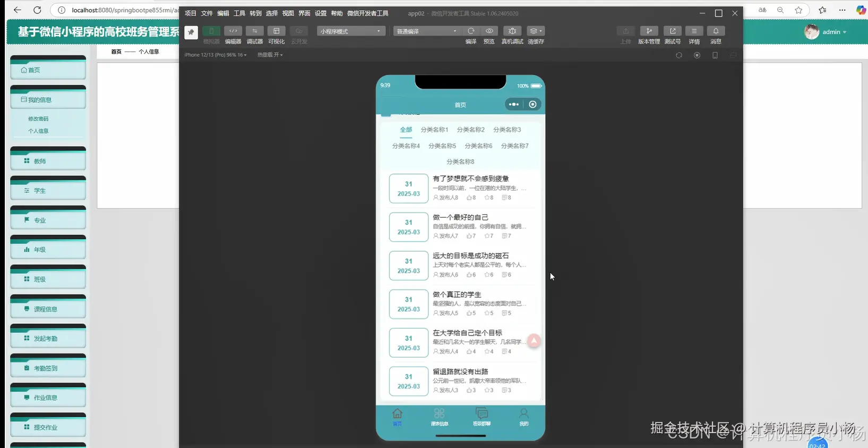Open the article 做个真正的学生
868x448 pixels.
[457, 295]
